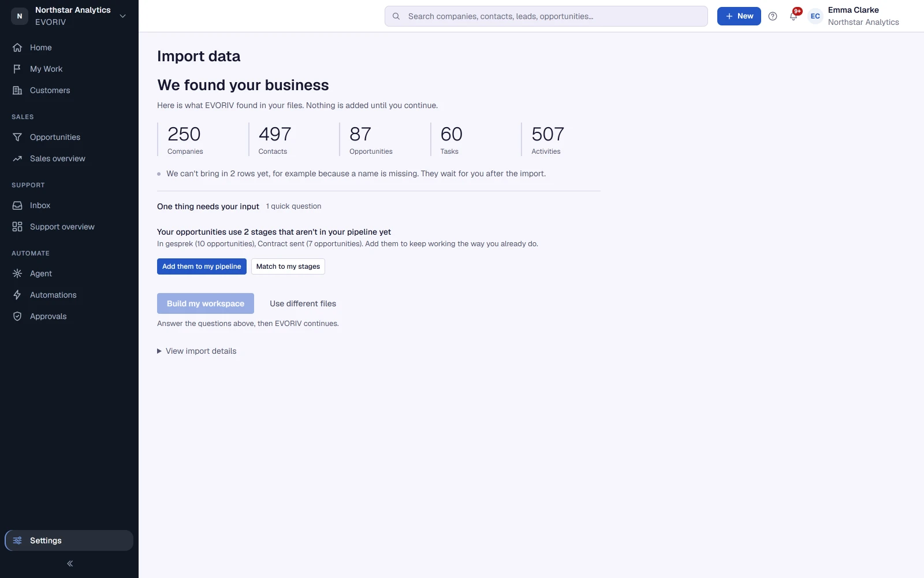Open the help question-mark icon
Viewport: 924px width, 578px height.
(773, 16)
